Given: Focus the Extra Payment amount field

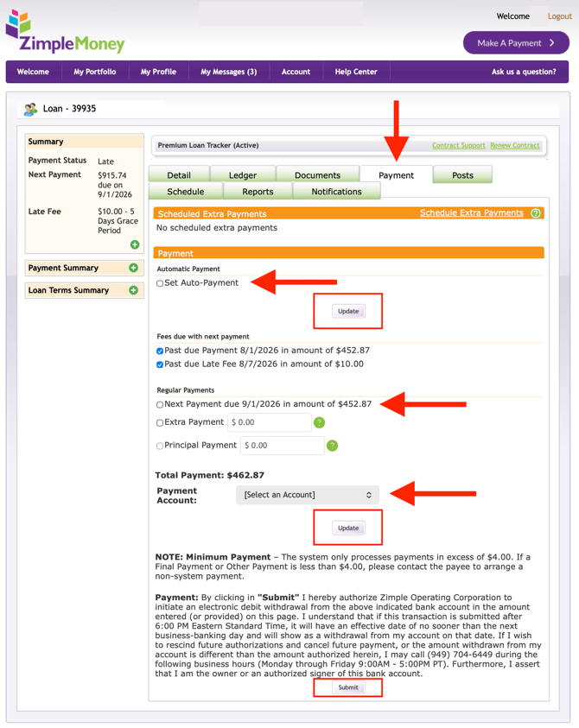Looking at the screenshot, I should (270, 422).
